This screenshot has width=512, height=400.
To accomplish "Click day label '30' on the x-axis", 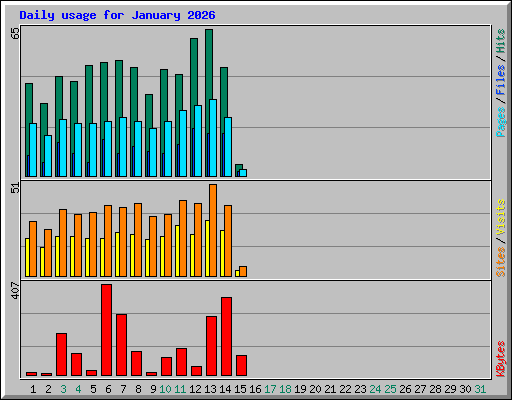I will pos(465,389).
